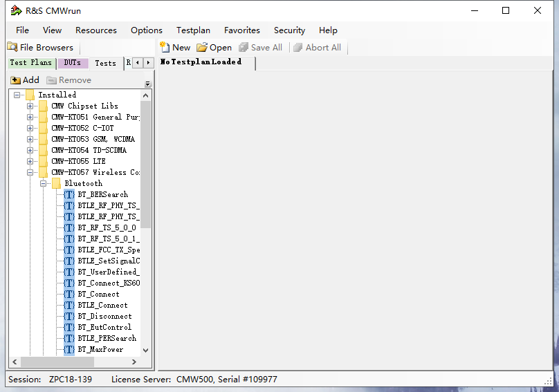This screenshot has width=559, height=392.
Task: Open the Help menu
Action: (328, 30)
